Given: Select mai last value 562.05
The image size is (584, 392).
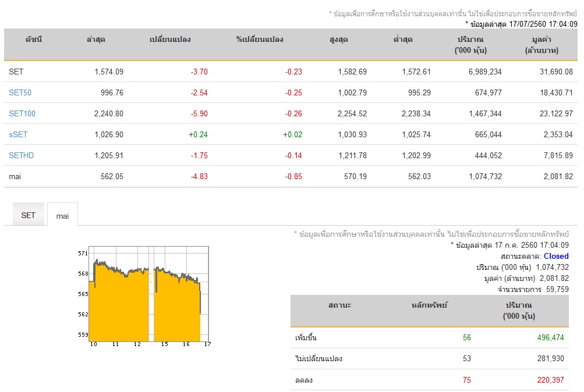Looking at the screenshot, I should tap(112, 177).
